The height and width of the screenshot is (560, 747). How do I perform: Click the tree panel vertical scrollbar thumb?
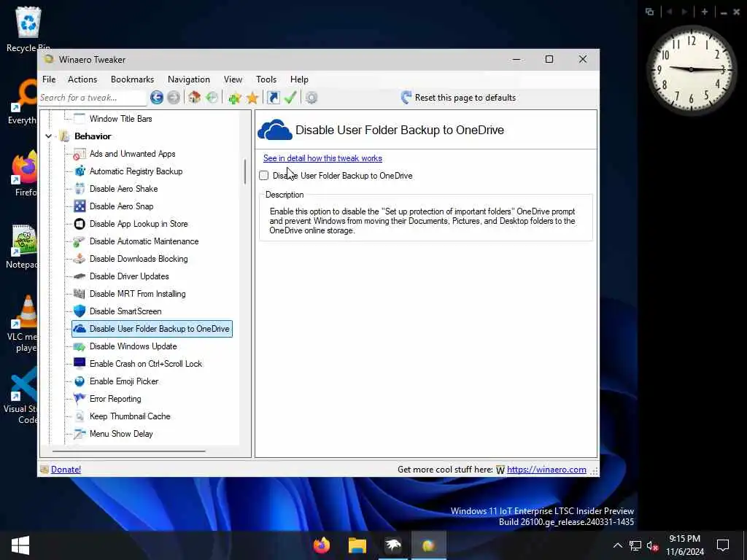[x=245, y=171]
